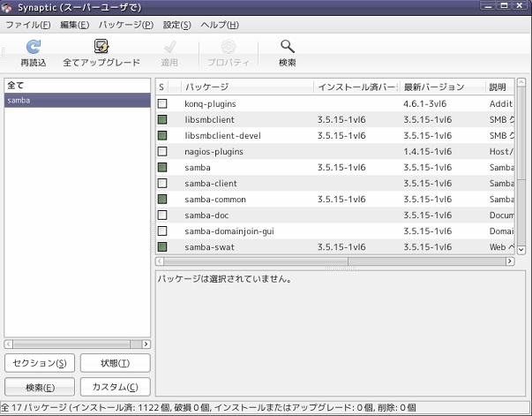Click the セクション(S) button

[40, 363]
